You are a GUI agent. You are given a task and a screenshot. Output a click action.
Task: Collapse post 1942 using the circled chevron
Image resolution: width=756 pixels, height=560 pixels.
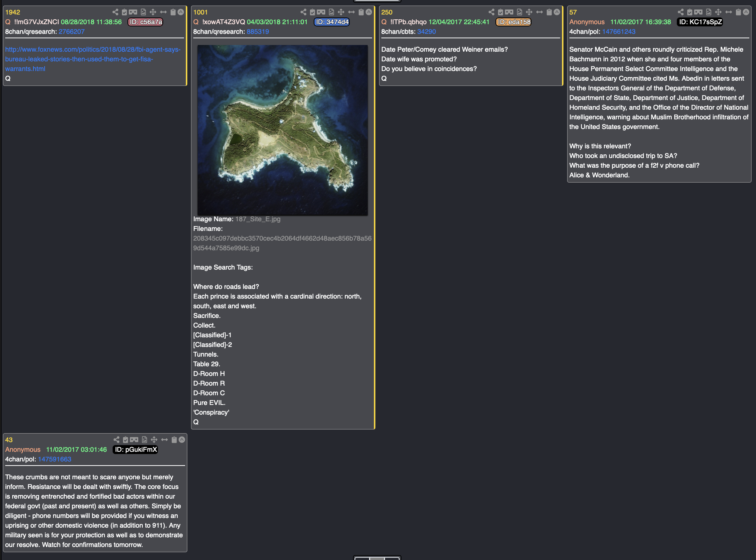(181, 12)
